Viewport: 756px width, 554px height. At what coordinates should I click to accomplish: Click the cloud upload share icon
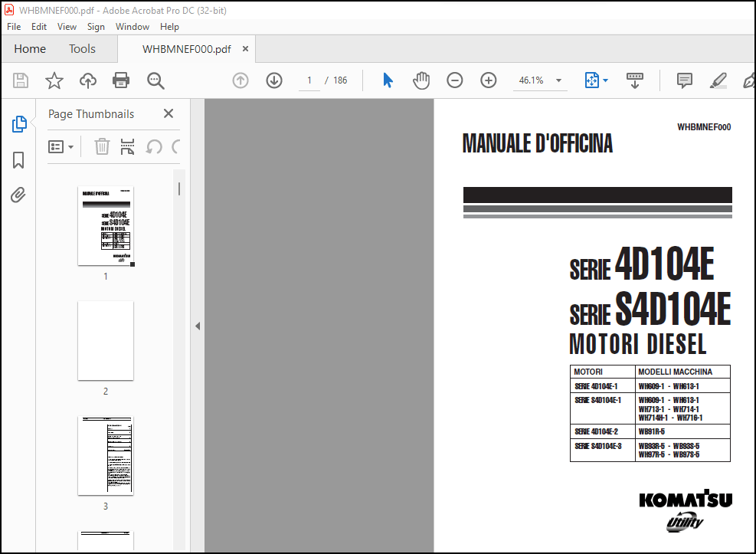tap(88, 80)
